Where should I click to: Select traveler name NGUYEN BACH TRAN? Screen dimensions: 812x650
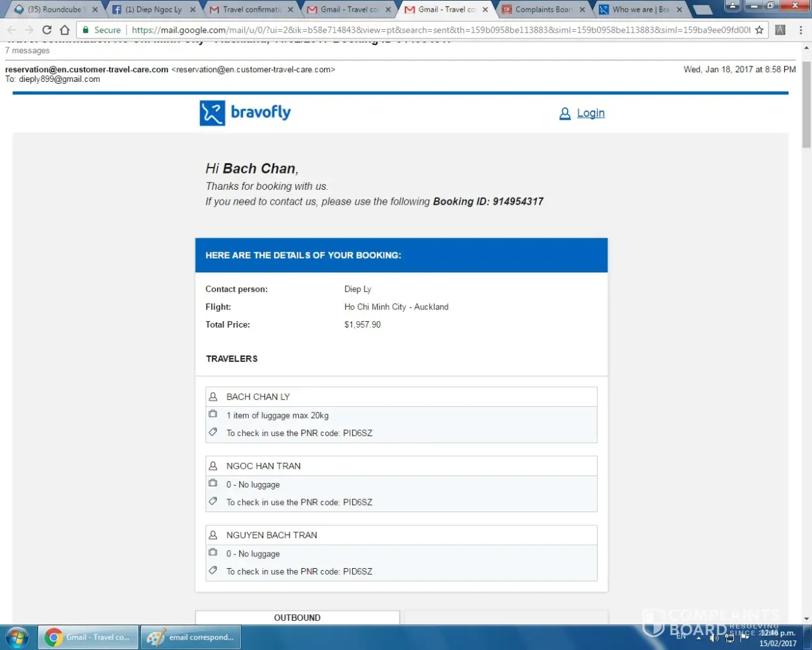pyautogui.click(x=272, y=535)
